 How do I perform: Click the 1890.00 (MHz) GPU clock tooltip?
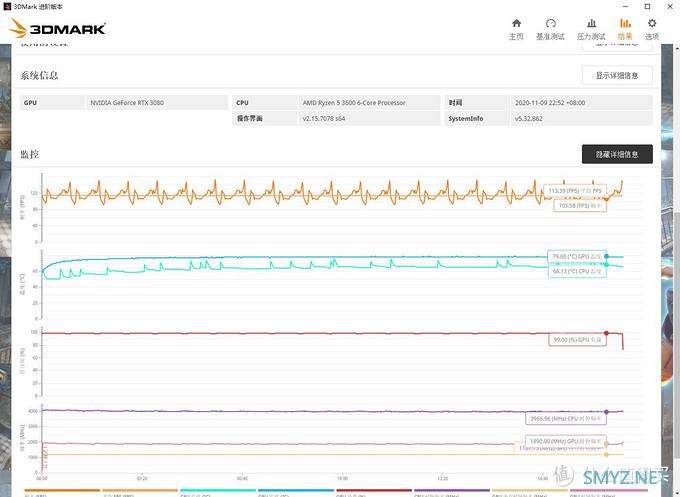pos(566,441)
